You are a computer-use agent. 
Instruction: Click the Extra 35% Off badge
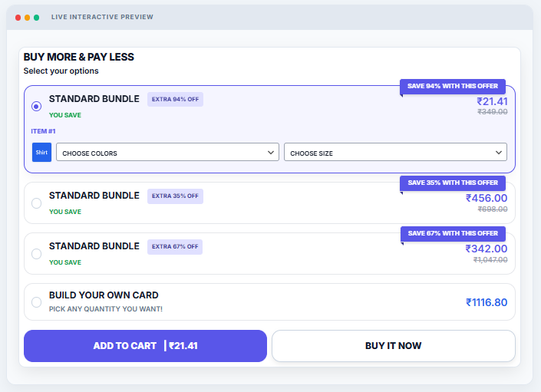[x=175, y=196]
